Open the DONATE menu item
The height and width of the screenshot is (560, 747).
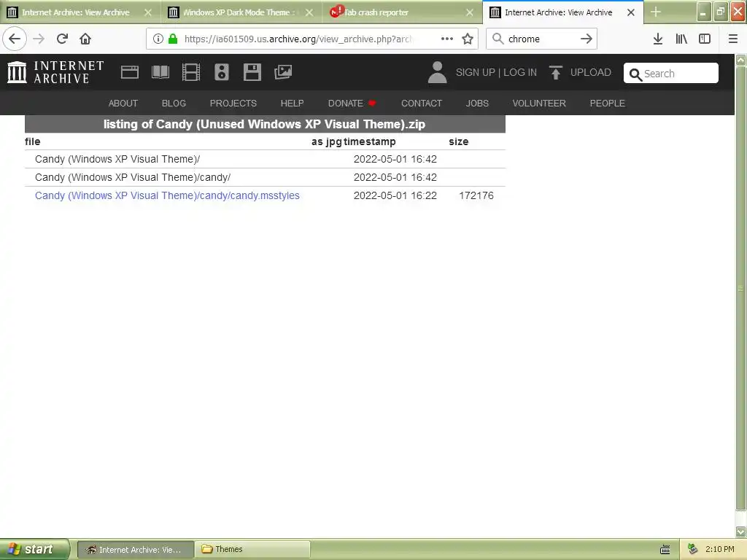tap(352, 104)
